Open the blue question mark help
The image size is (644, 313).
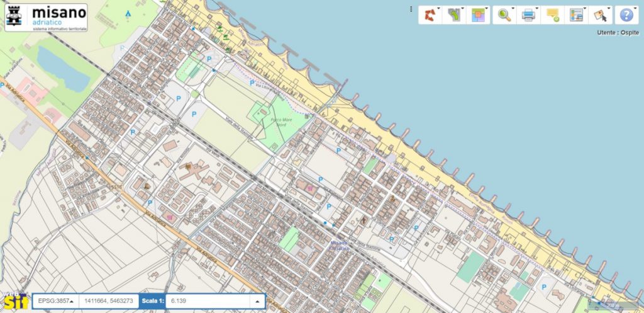[x=626, y=15]
